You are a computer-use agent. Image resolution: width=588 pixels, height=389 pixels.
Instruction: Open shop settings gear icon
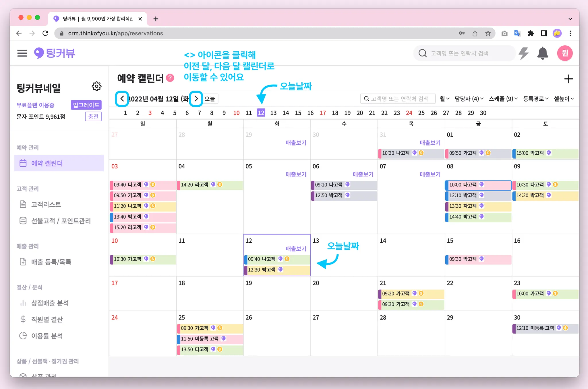click(x=96, y=86)
